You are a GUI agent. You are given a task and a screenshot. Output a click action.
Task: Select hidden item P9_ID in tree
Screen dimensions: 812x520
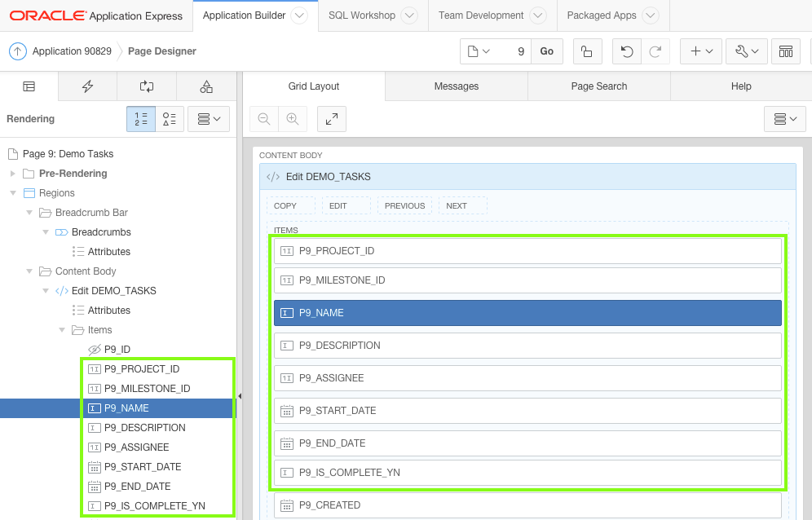pos(117,350)
